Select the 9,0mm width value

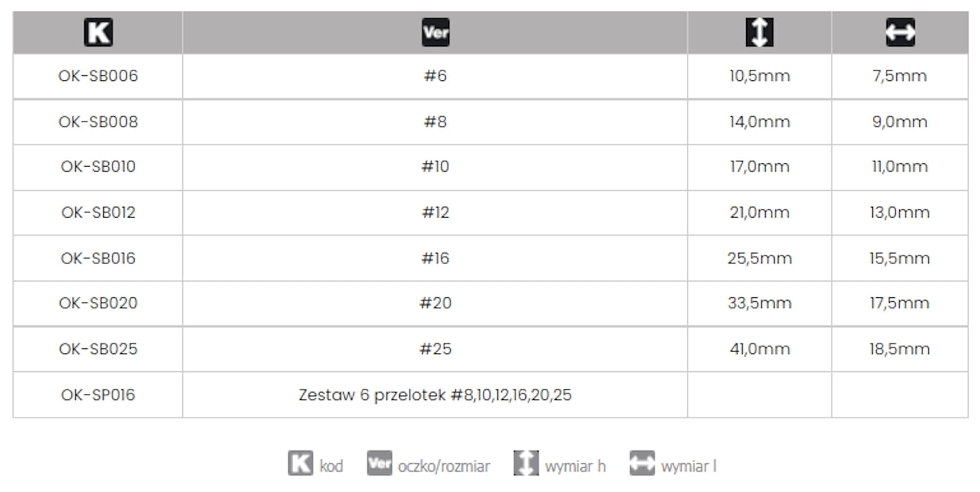[x=899, y=122]
